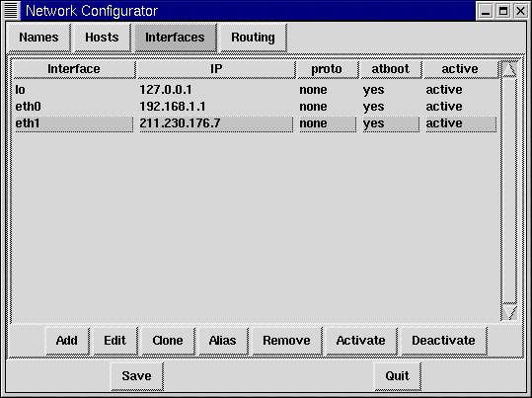Activate the selected interface

point(360,341)
